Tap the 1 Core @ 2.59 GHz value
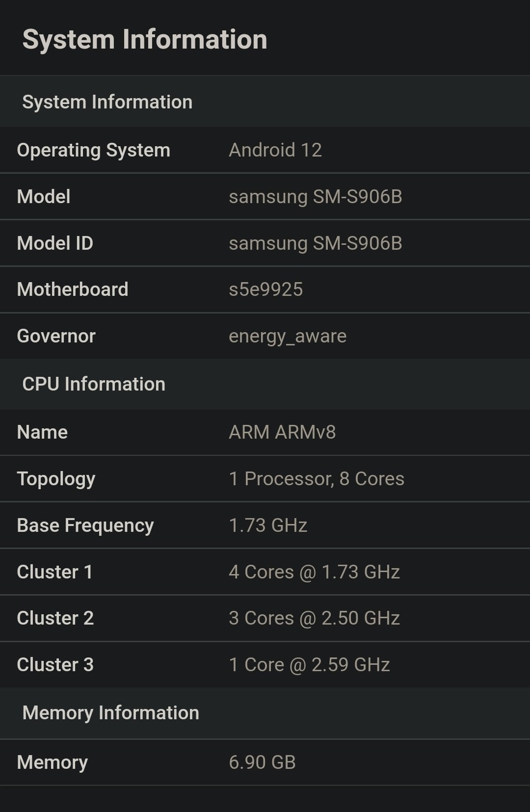The image size is (530, 812). coord(309,665)
